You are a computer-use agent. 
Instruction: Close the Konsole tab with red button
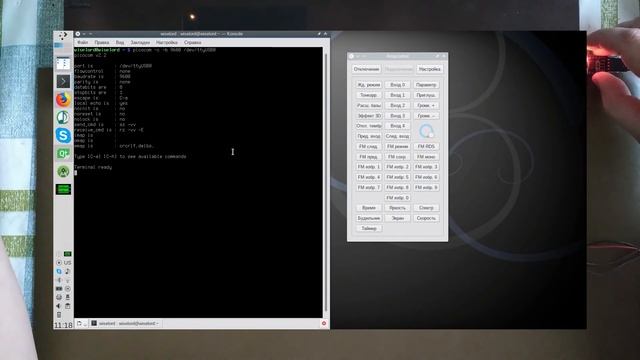(324, 323)
